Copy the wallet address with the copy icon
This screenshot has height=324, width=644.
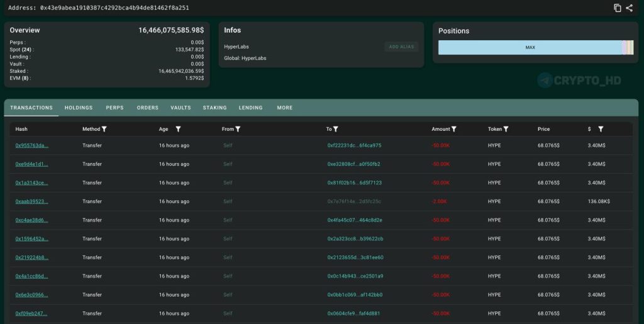[618, 8]
